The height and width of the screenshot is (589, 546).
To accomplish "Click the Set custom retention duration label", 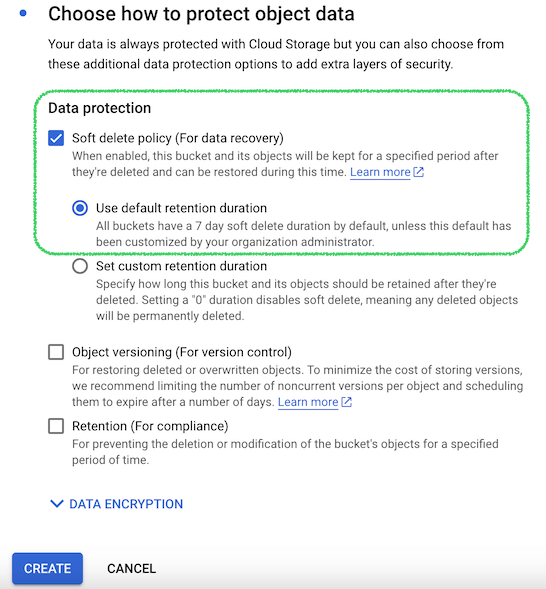I will point(181,266).
